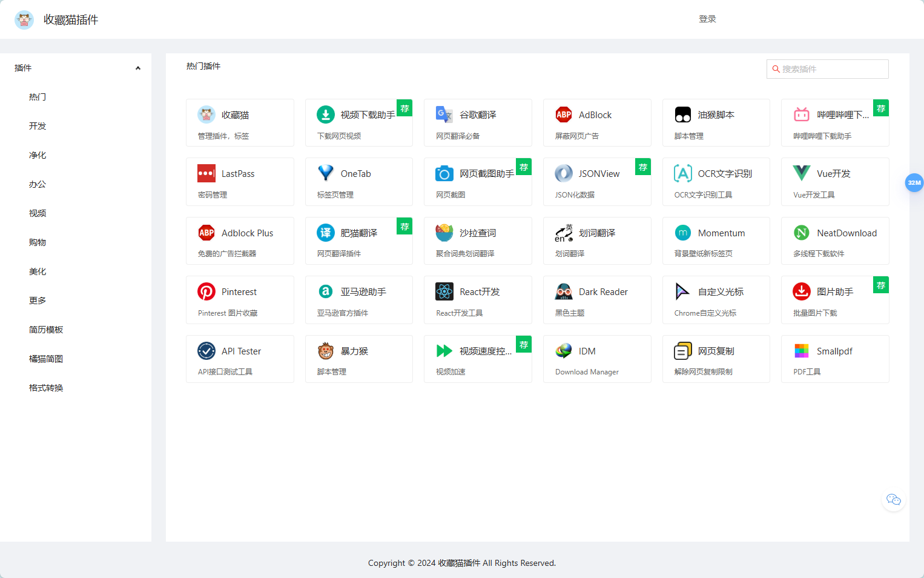Click the 收藏猫 cat logo in header
Viewport: 924px width, 578px height.
click(24, 20)
